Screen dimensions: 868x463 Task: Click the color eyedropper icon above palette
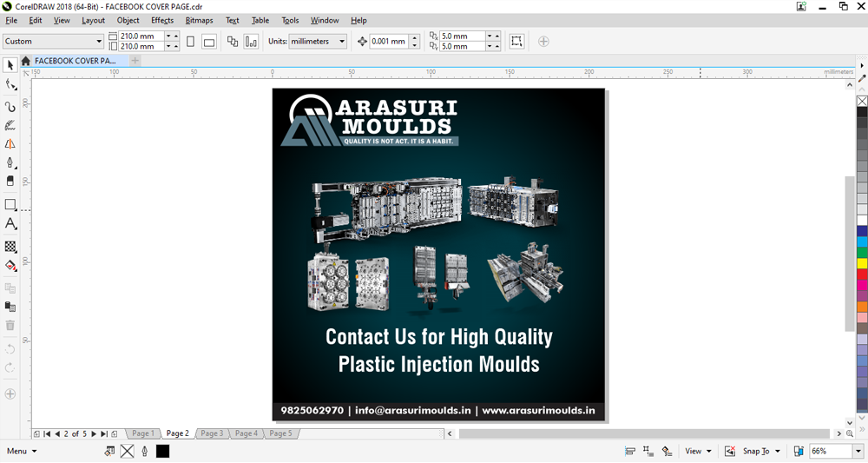coord(862,79)
